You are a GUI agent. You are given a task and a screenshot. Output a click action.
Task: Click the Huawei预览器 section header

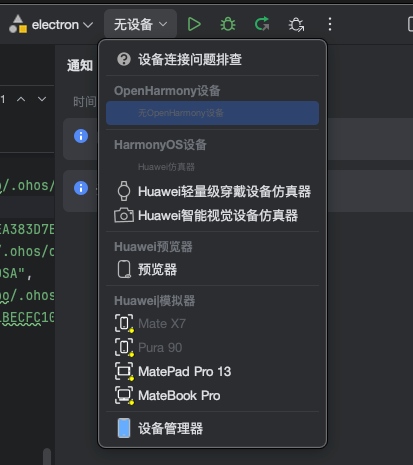click(153, 247)
